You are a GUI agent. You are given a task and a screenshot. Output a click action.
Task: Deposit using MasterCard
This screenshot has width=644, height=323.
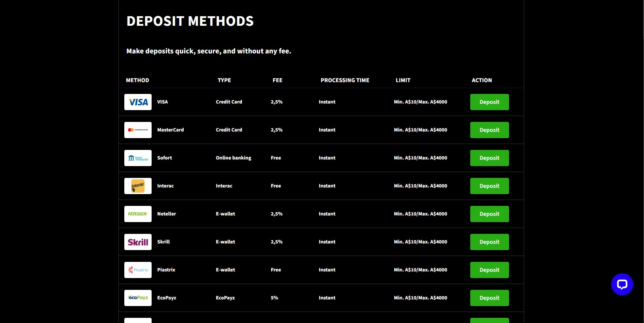click(x=489, y=130)
